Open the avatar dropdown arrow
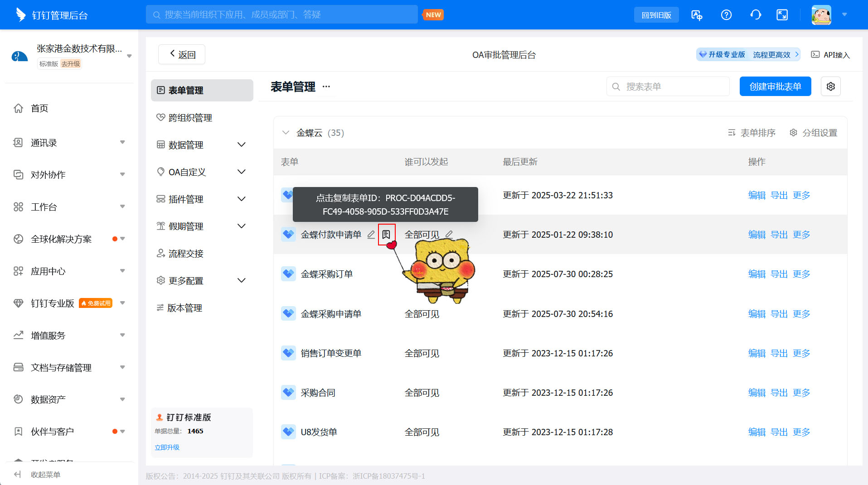 click(x=845, y=14)
